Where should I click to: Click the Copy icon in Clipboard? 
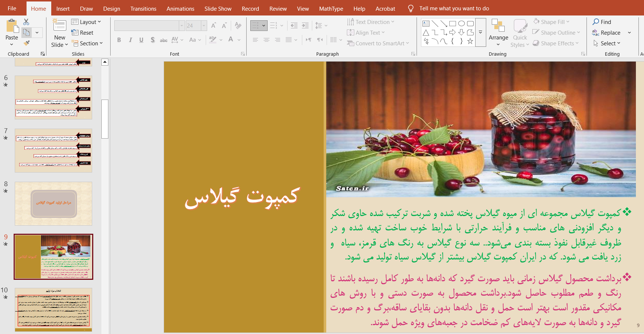(27, 32)
